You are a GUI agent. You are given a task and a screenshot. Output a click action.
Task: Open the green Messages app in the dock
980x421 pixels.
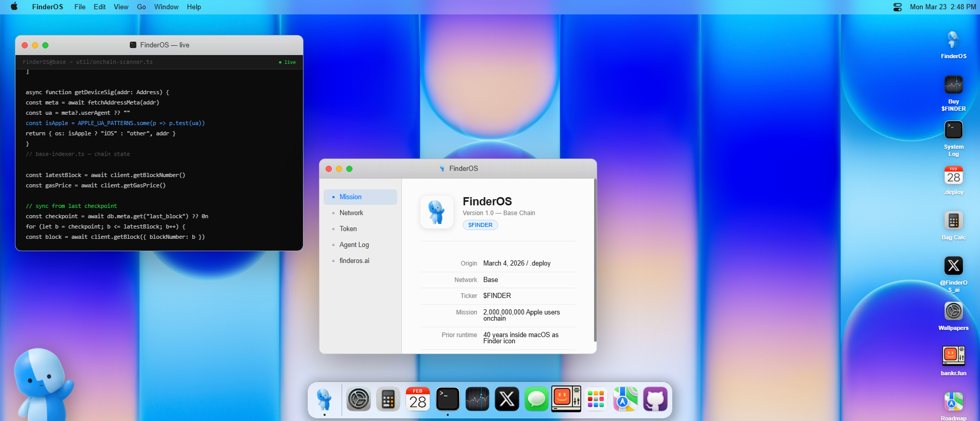(537, 399)
